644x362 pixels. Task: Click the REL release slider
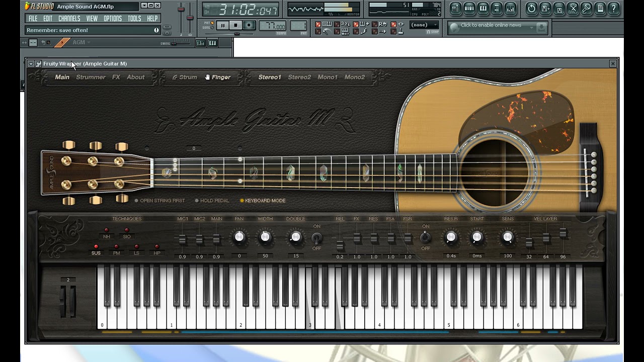(340, 245)
